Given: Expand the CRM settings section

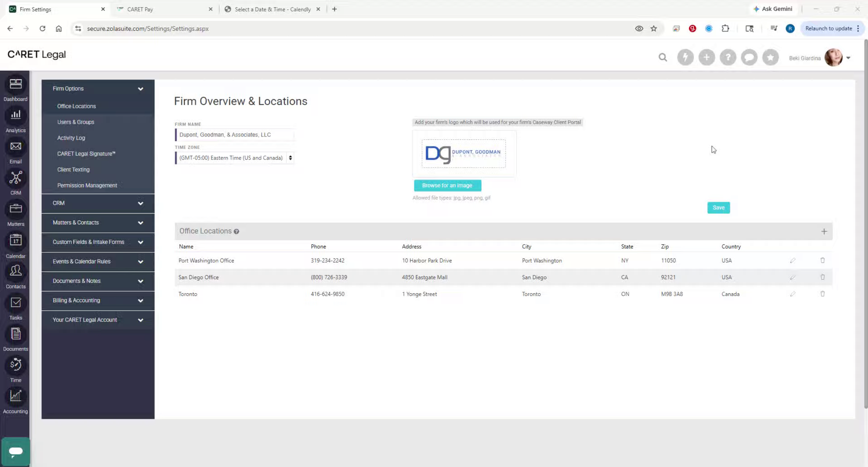Looking at the screenshot, I should pos(98,203).
